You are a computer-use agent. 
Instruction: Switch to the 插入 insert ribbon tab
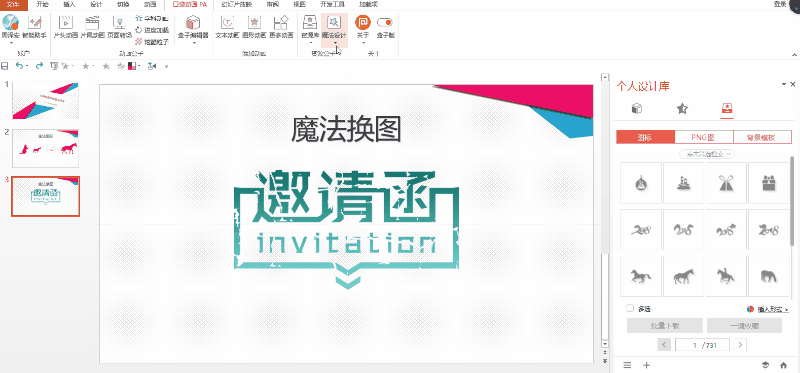tap(69, 4)
